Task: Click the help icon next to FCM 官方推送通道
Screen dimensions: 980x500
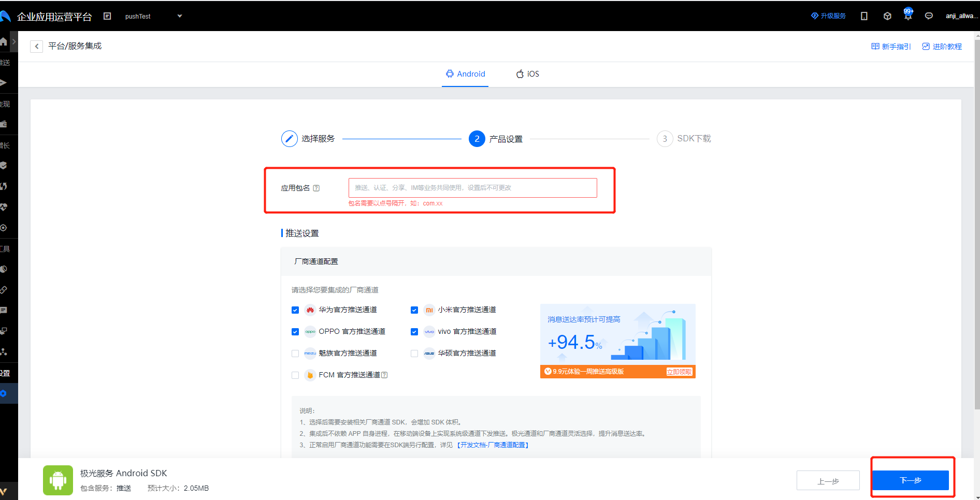Action: click(384, 375)
